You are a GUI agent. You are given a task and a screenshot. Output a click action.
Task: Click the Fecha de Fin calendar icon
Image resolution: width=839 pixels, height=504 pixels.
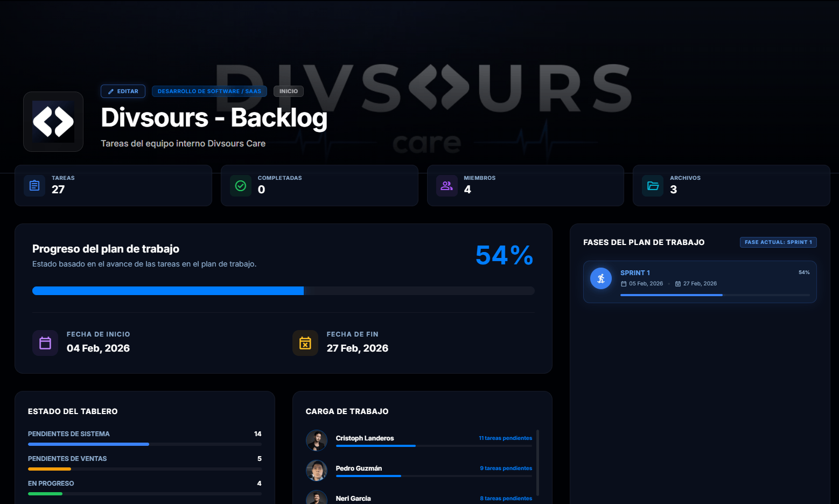click(305, 343)
